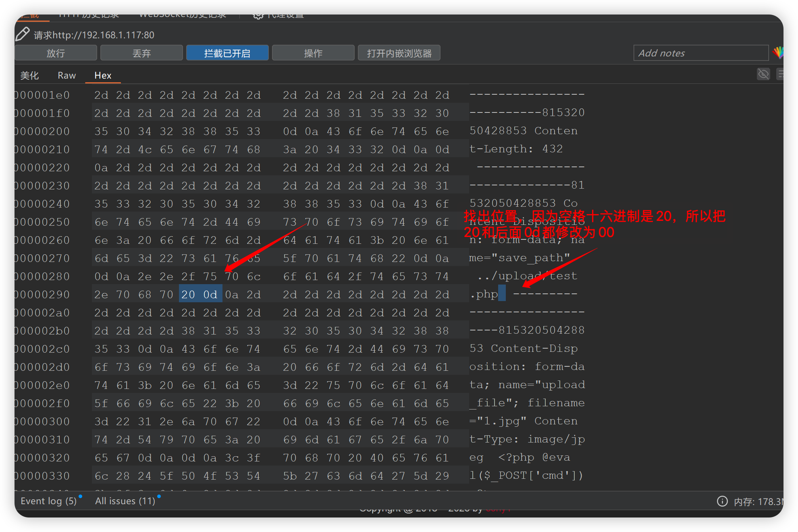Open the 操作 action menu

tap(313, 53)
